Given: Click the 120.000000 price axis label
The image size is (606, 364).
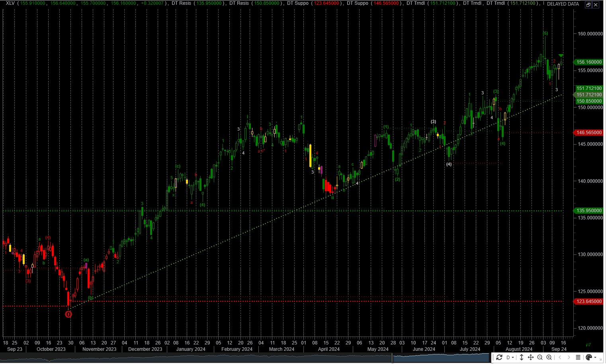Looking at the screenshot, I should pos(590,328).
